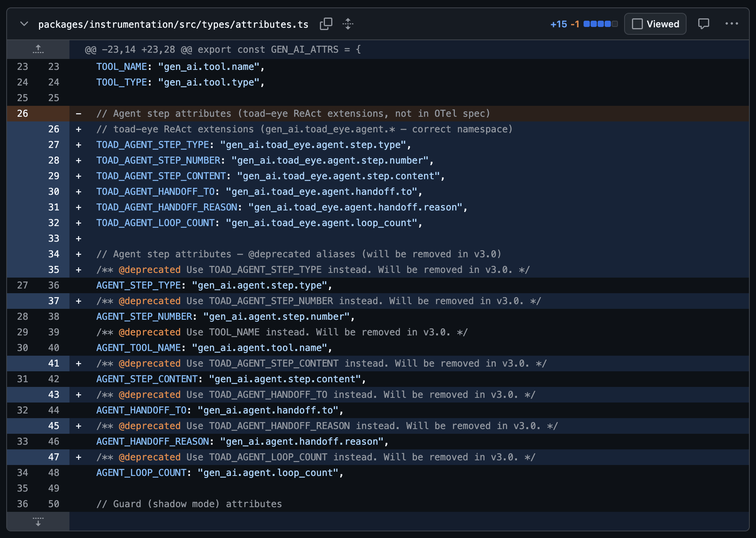The height and width of the screenshot is (538, 756).
Task: Click old line number 26 on the deleted line
Action: 22,113
